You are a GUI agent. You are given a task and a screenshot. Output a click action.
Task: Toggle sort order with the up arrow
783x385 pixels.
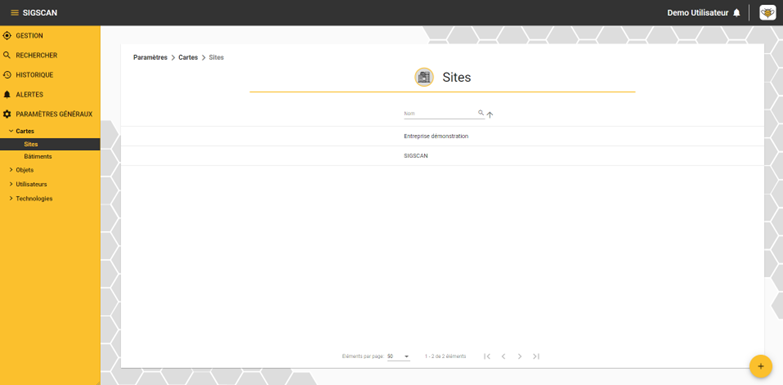[490, 114]
